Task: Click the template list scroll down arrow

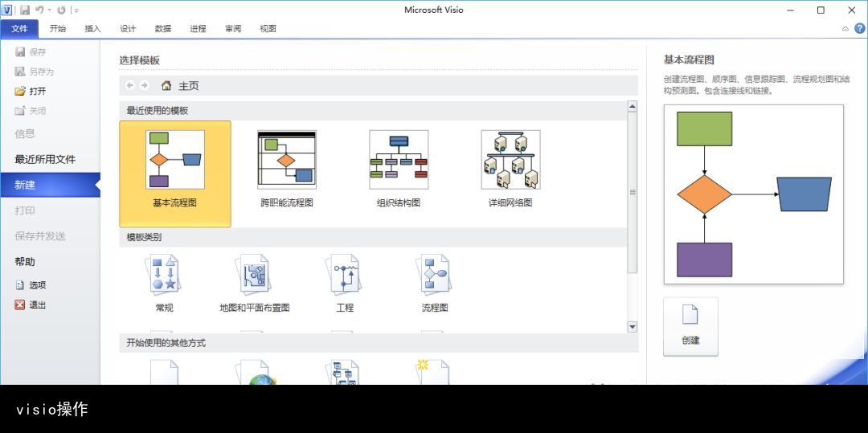Action: coord(633,328)
